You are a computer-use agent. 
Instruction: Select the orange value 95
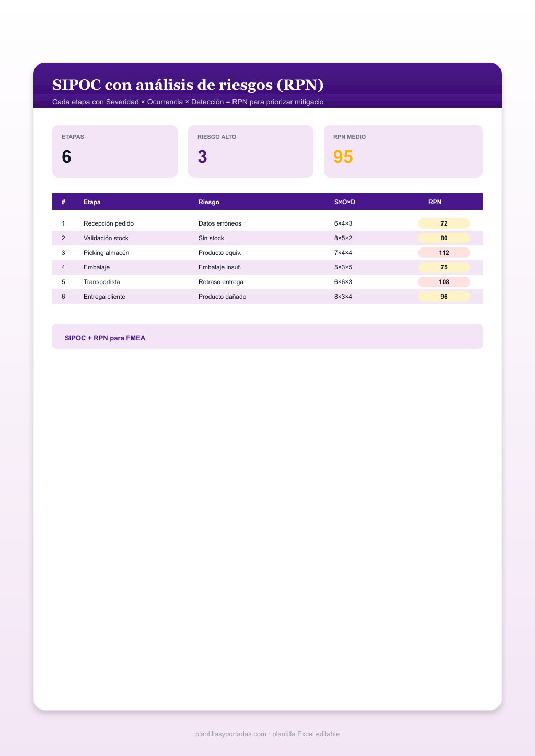[343, 157]
